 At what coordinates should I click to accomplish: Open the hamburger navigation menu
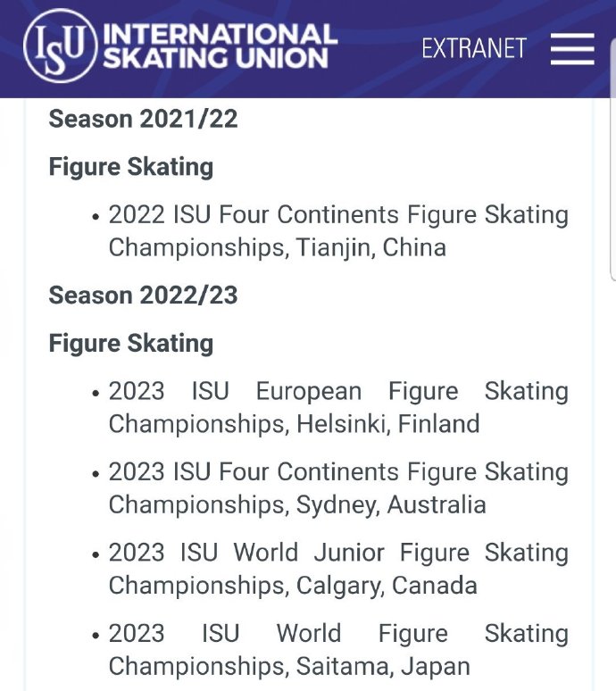[x=572, y=48]
